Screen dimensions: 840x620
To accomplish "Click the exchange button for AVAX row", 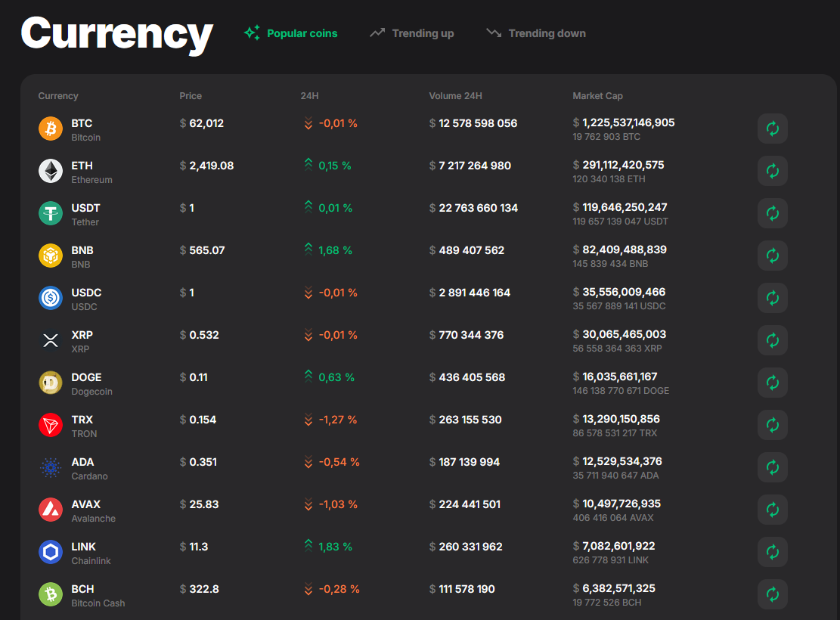I will coord(773,510).
